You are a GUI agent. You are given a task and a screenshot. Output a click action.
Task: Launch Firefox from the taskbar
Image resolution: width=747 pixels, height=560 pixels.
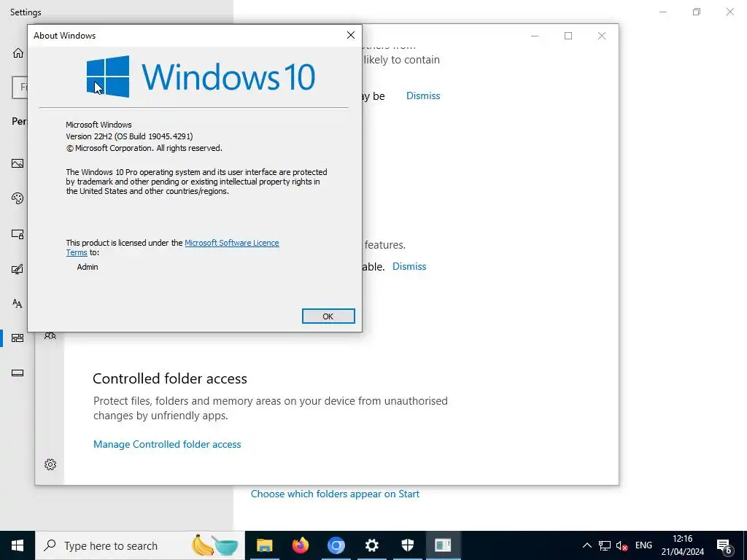click(300, 545)
